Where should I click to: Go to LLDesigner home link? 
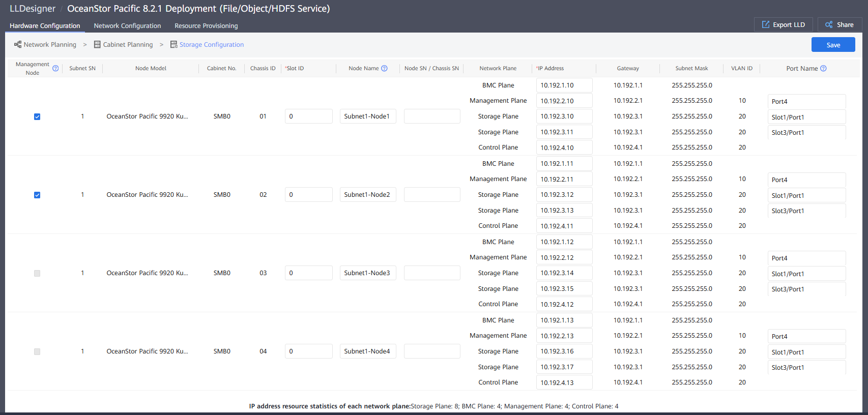[33, 9]
